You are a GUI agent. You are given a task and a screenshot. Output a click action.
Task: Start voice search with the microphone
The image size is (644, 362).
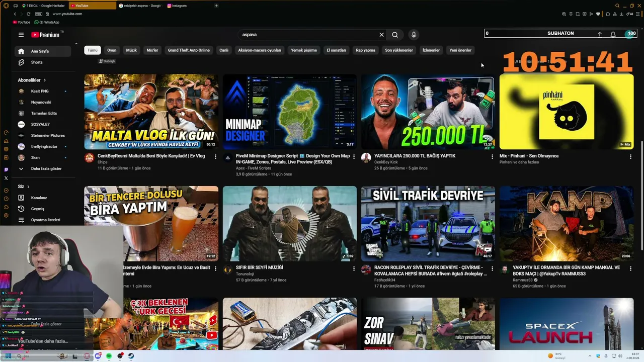pos(414,35)
